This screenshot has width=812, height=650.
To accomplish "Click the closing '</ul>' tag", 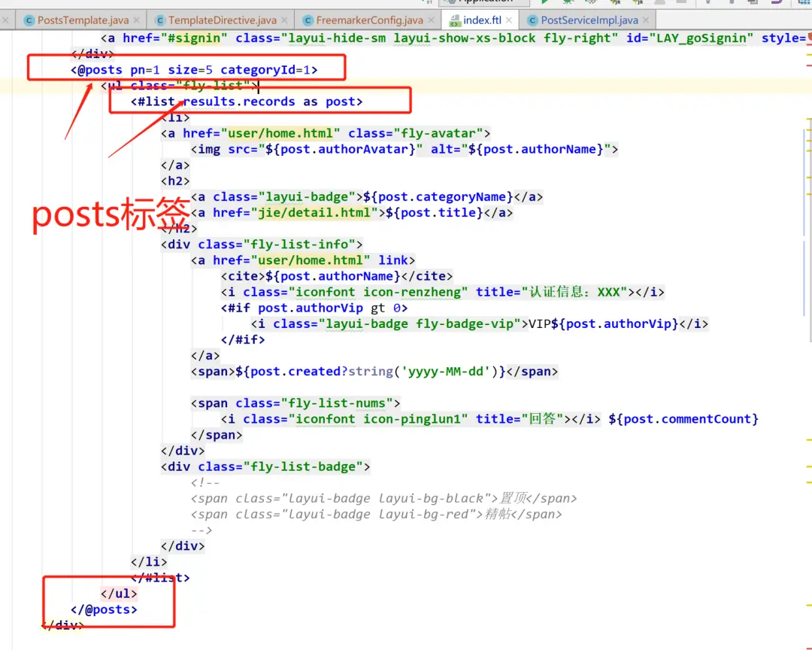I will pos(119,594).
